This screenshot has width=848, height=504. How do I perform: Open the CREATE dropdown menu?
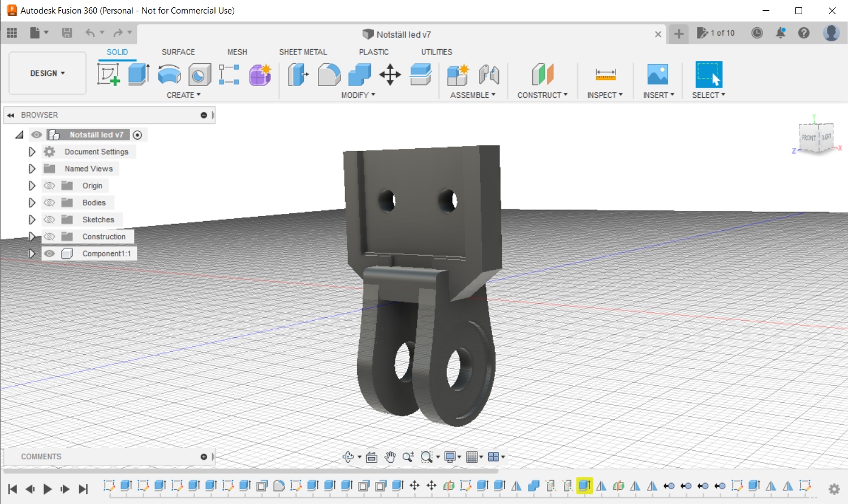click(183, 95)
